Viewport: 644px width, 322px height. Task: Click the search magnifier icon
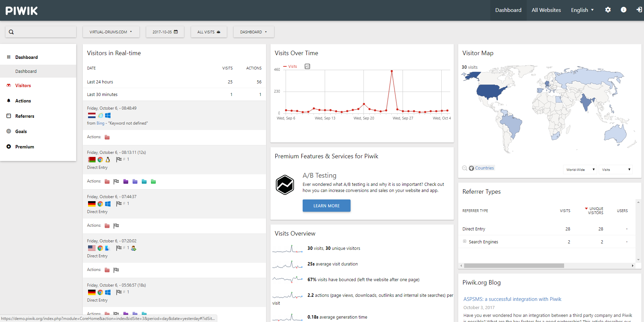[x=11, y=32]
